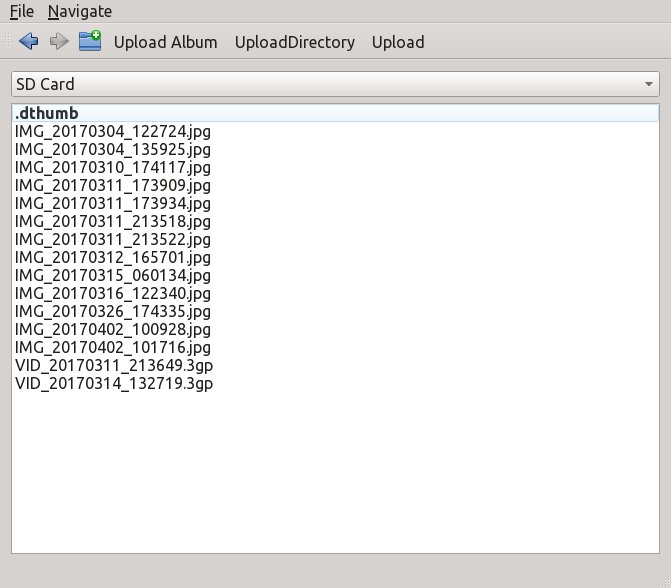
Task: Select file IMG_20170310_174117.jpg
Action: pyautogui.click(x=336, y=167)
